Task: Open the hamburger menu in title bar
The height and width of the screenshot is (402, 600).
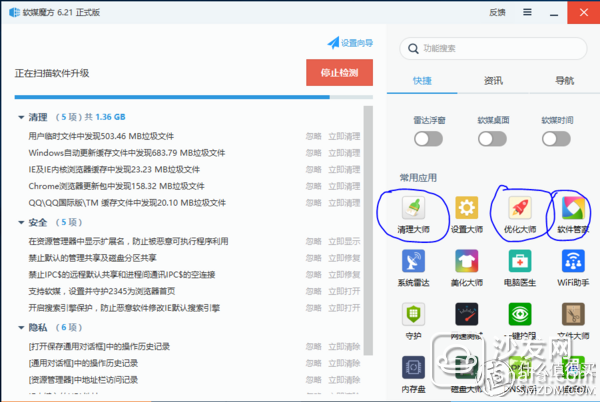Action: click(x=527, y=12)
